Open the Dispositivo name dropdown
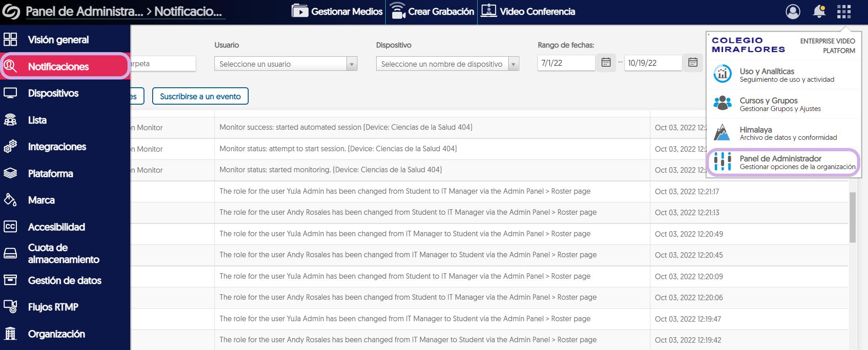 447,64
